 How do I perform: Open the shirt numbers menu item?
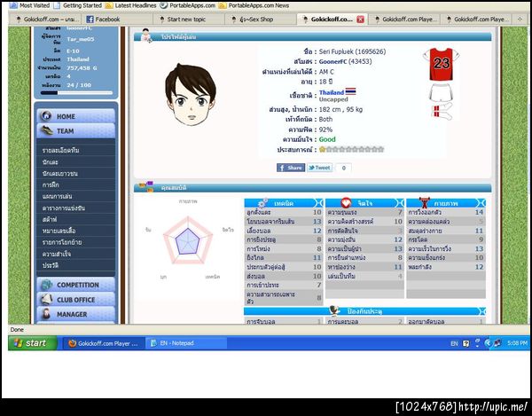tap(59, 231)
